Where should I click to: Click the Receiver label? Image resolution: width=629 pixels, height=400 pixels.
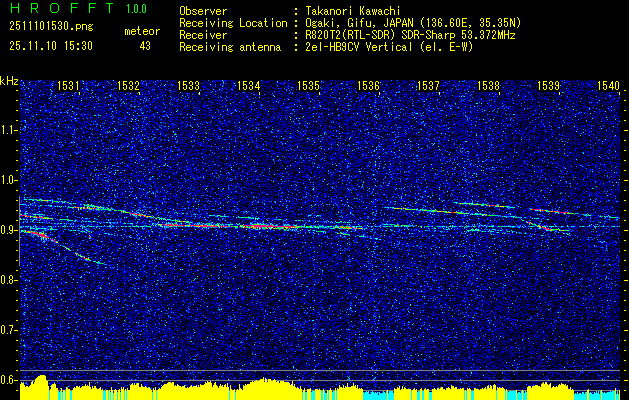click(x=203, y=35)
